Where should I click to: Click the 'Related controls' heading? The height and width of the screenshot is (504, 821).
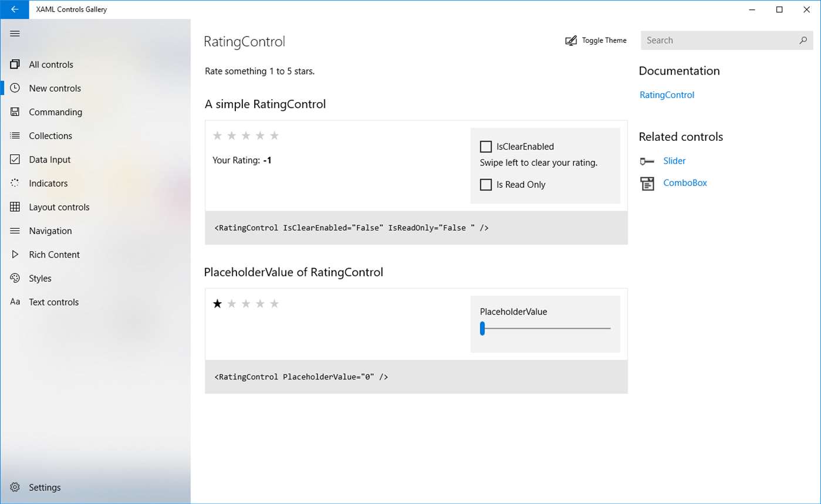[681, 137]
